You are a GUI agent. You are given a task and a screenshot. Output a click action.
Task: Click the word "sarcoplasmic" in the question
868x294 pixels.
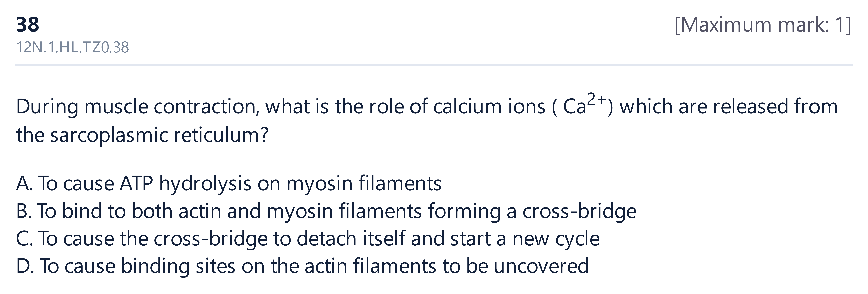[x=109, y=135]
